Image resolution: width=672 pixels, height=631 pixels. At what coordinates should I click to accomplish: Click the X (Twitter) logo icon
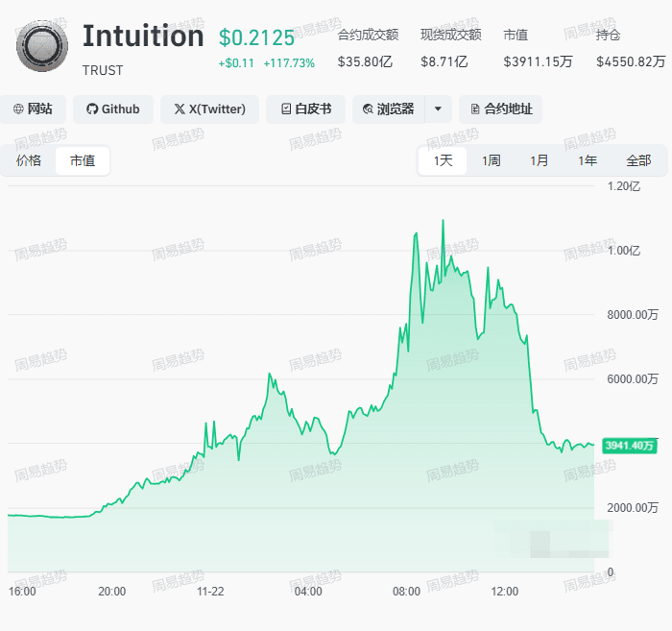[x=180, y=109]
